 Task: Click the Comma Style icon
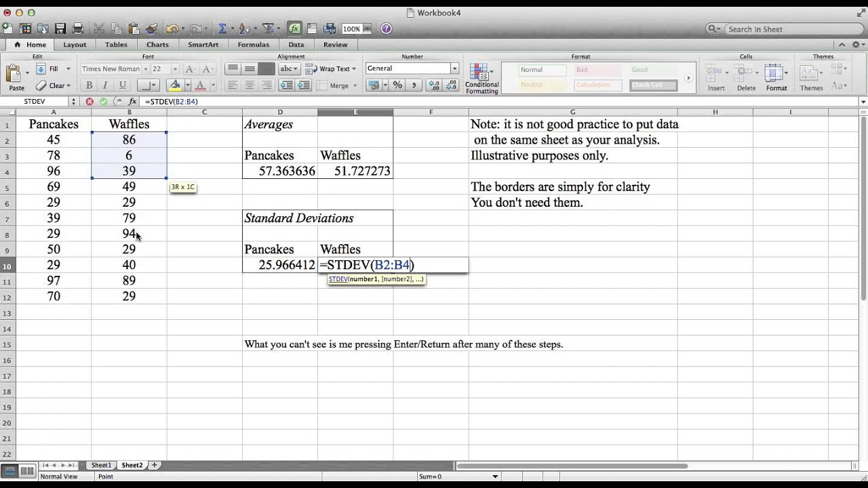414,85
